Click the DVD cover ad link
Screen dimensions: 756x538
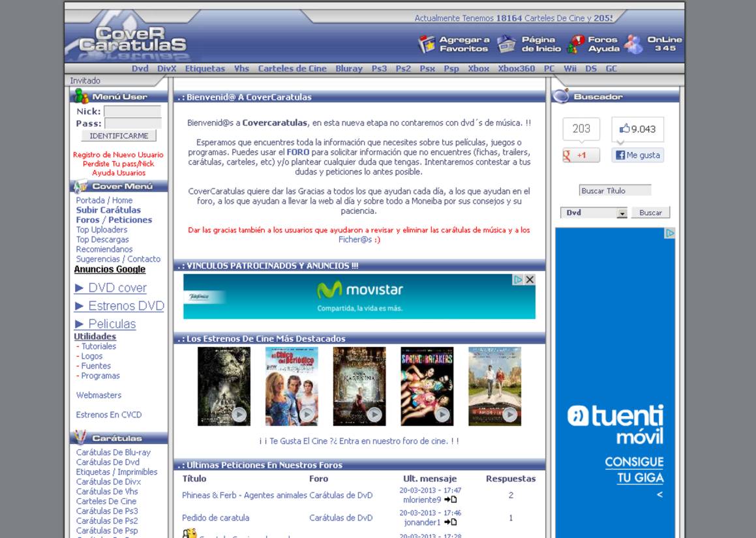[110, 288]
